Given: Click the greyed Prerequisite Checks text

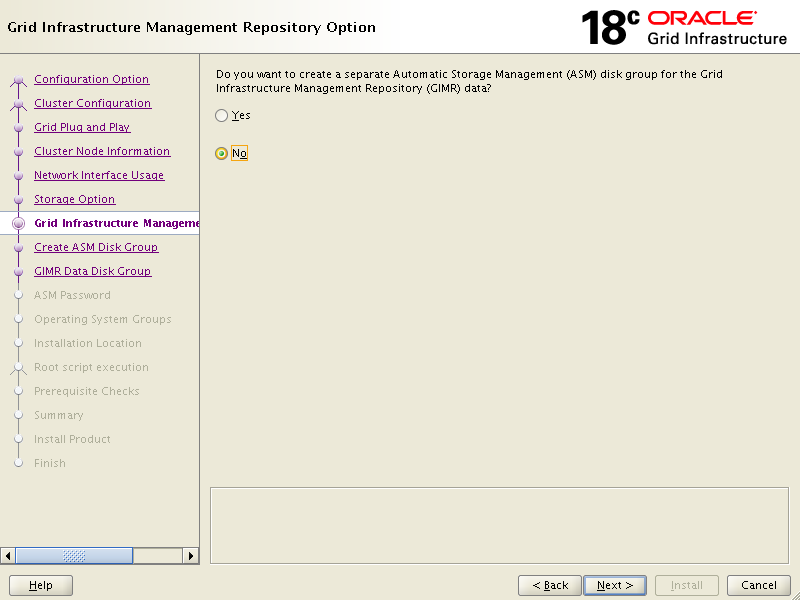Looking at the screenshot, I should point(87,391).
